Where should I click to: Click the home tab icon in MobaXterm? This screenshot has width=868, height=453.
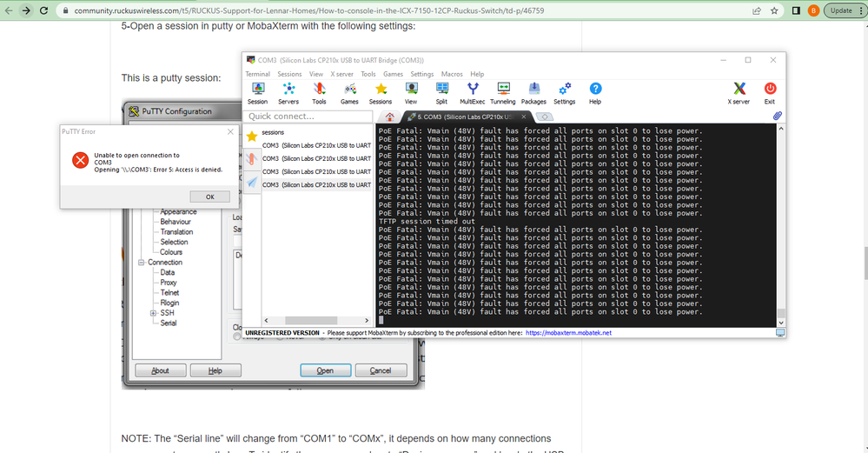(390, 117)
